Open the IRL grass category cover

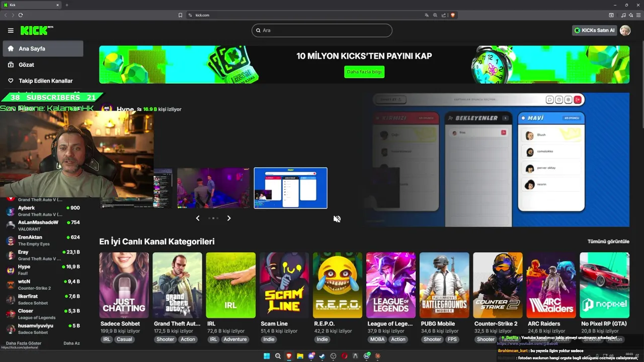(230, 285)
